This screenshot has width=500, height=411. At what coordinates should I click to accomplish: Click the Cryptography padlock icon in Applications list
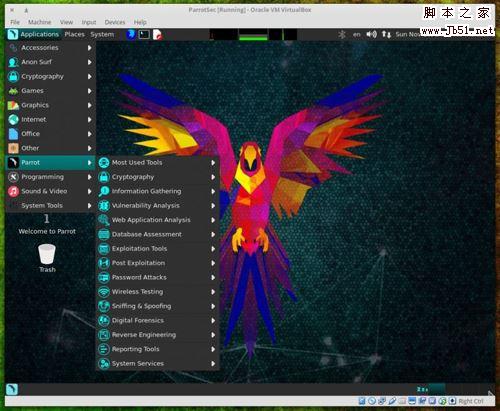(x=13, y=77)
